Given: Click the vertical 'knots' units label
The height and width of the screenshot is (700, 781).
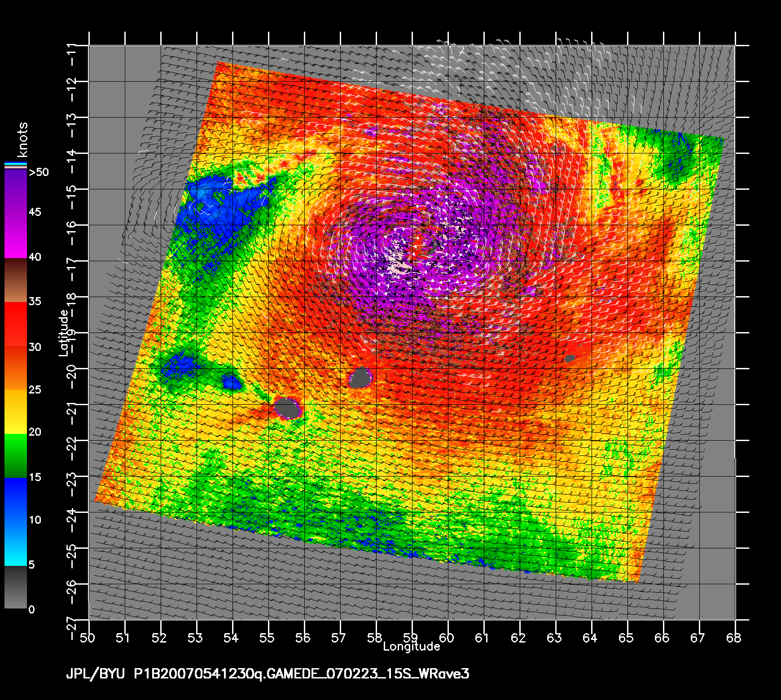Looking at the screenshot, I should (22, 139).
